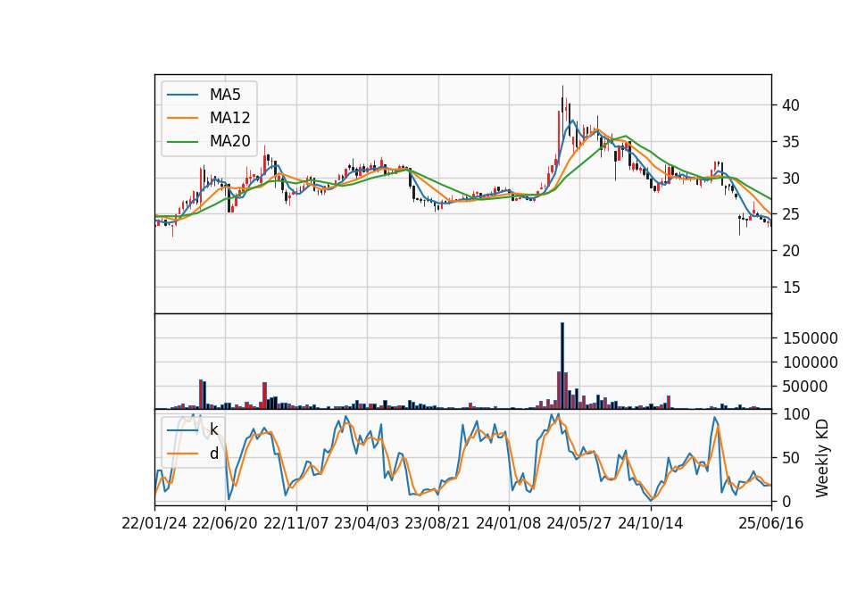Click the KD axis value 50

tap(791, 458)
